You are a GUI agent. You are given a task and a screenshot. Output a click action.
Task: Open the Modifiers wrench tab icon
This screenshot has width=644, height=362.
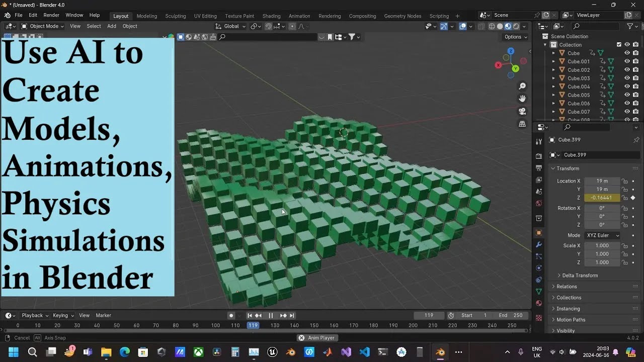539,245
